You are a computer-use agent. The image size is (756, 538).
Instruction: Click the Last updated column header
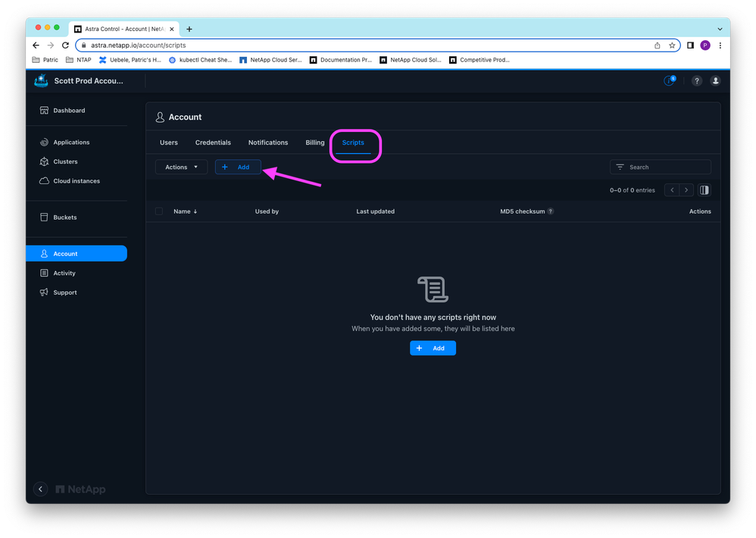tap(375, 211)
